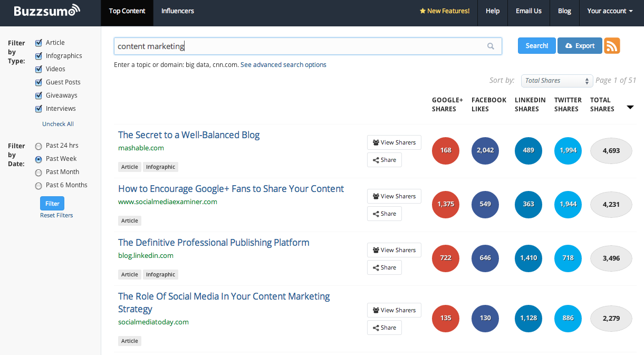Click LinkedIn shares circle showing 1,410
Image resolution: width=644 pixels, height=355 pixels.
point(528,258)
